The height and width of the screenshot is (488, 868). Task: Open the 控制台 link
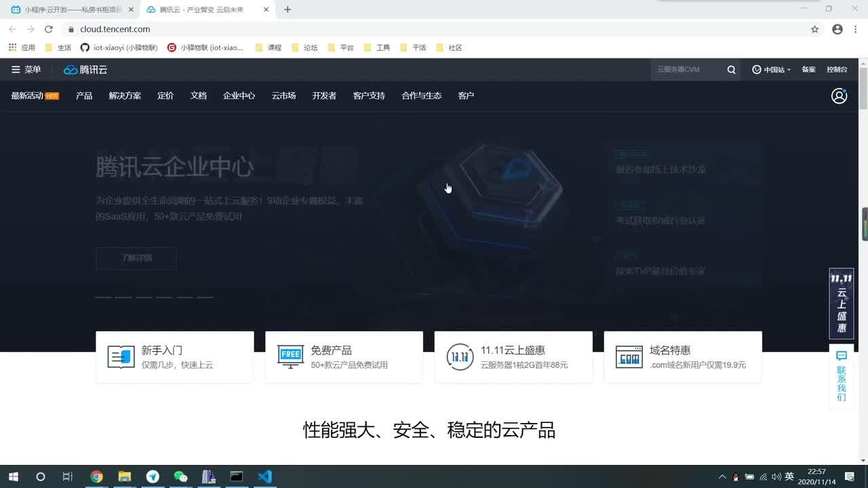point(837,70)
